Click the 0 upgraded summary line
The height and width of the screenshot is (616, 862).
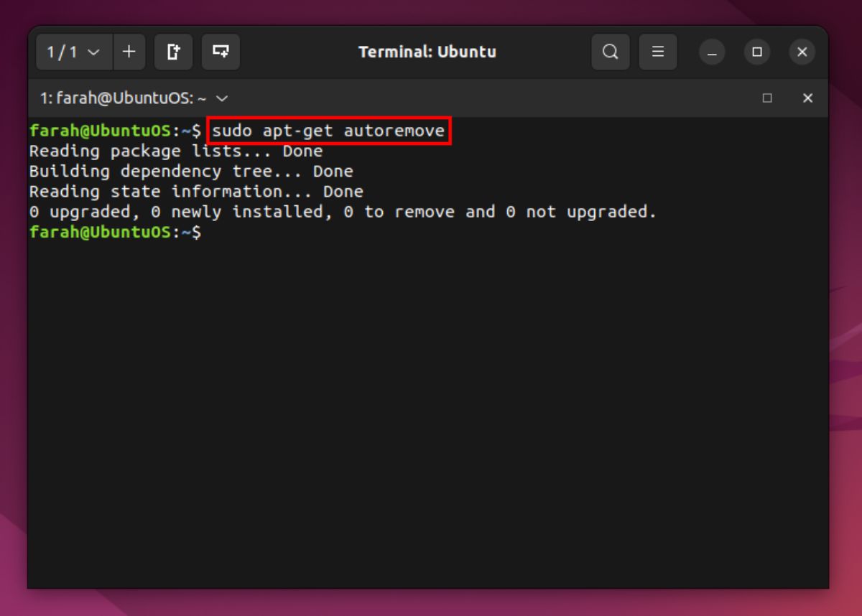341,211
